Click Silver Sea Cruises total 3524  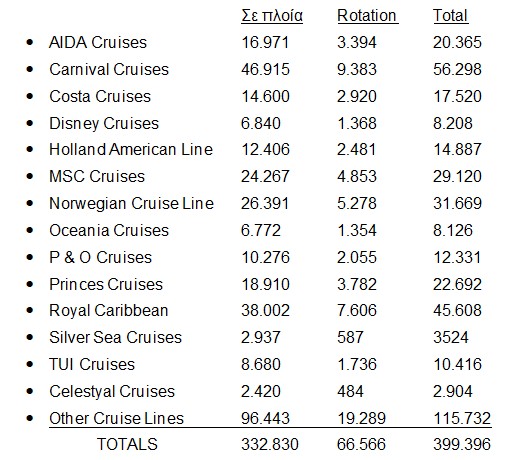tap(451, 337)
